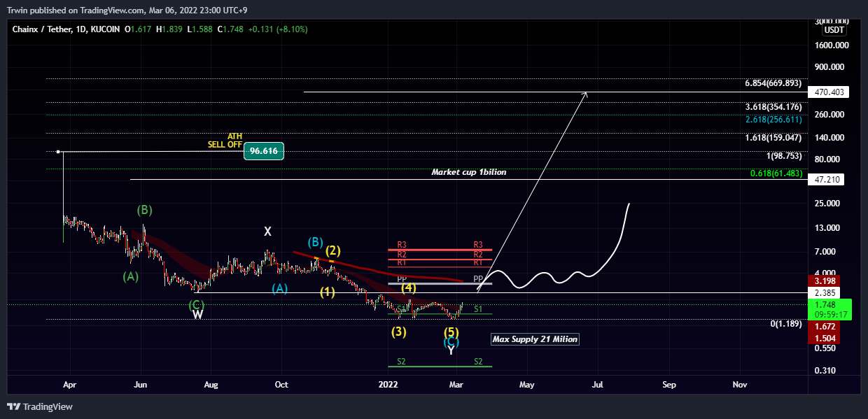This screenshot has width=868, height=419.
Task: Click the 6.854(669.893) Fibonacci level label
Action: (x=773, y=83)
